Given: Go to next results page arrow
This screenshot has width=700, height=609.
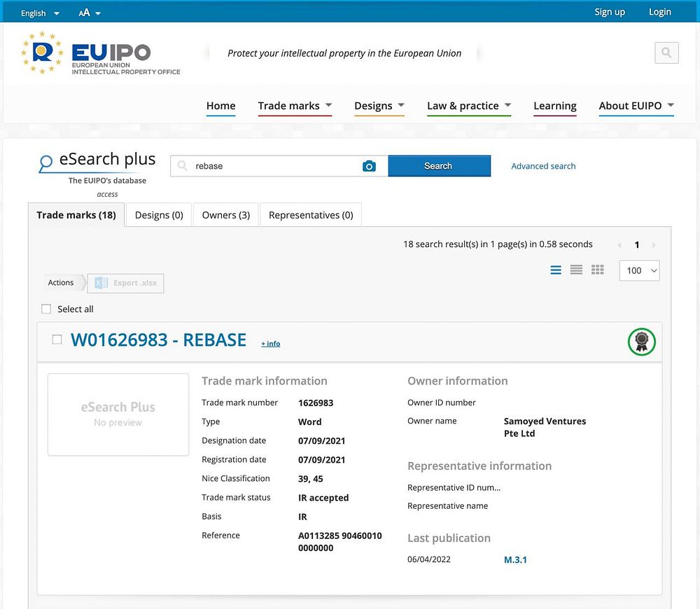Looking at the screenshot, I should coord(654,245).
